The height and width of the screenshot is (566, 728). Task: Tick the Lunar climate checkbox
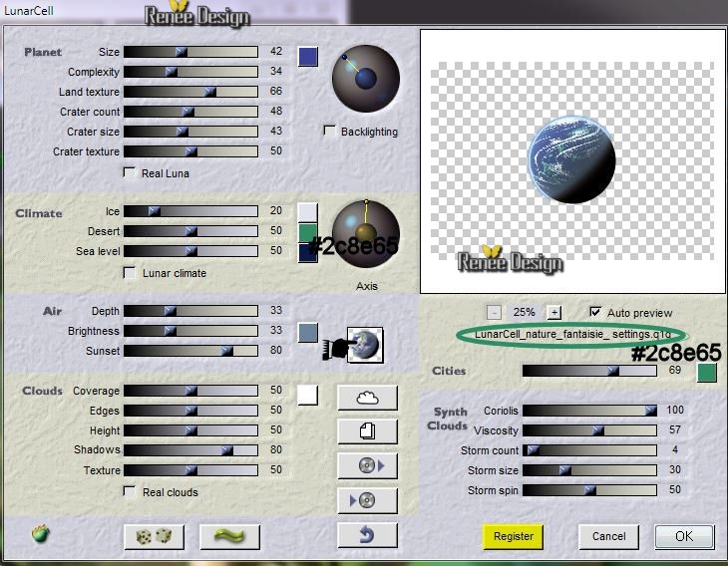pos(129,272)
